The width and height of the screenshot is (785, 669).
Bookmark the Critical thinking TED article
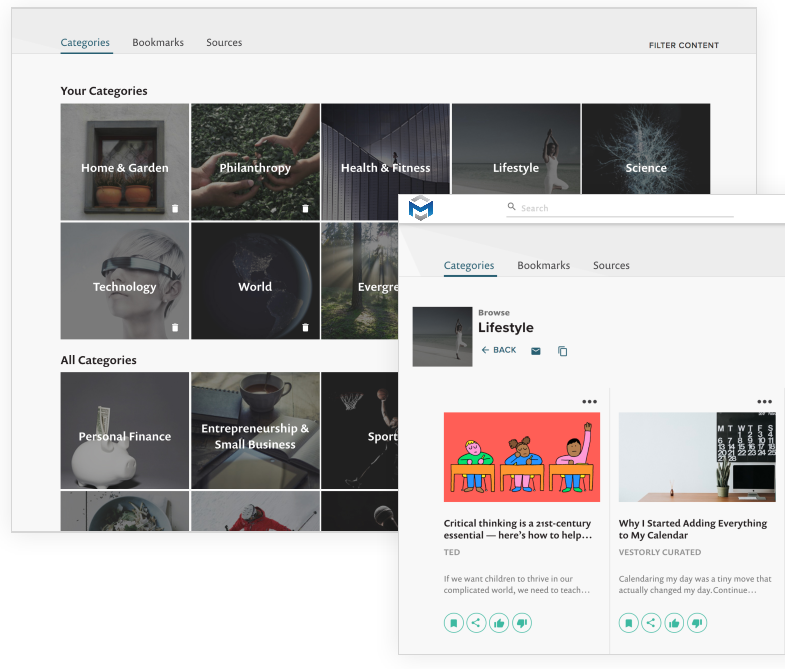(x=454, y=623)
